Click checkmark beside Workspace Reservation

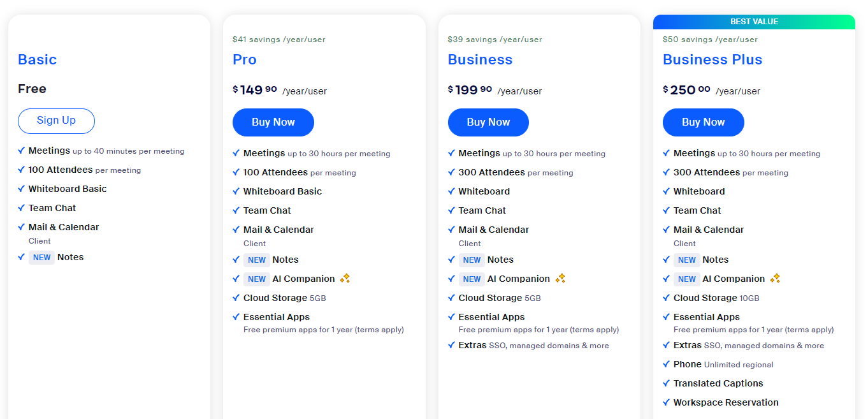click(666, 402)
